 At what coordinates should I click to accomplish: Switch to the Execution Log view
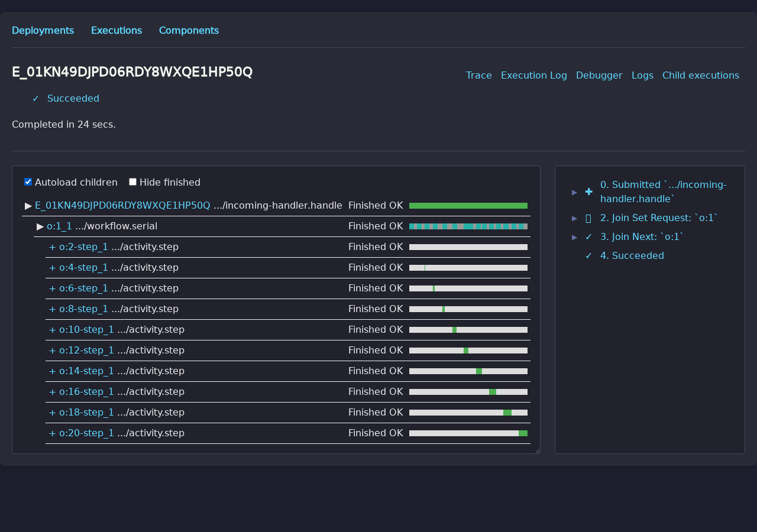[534, 75]
